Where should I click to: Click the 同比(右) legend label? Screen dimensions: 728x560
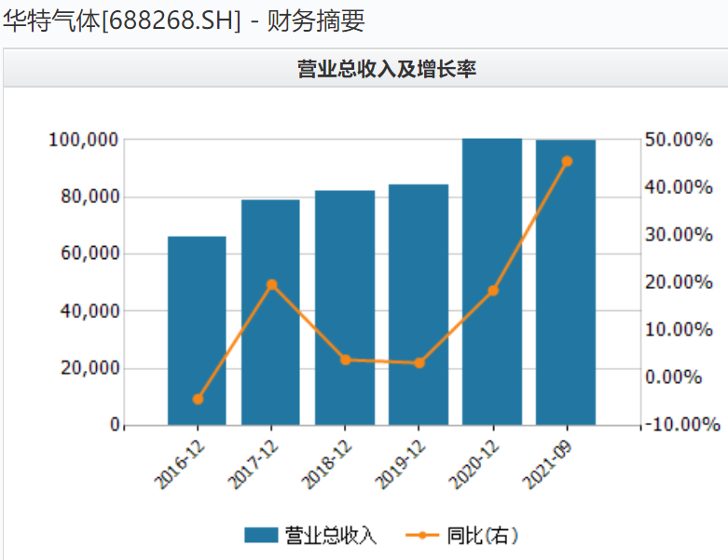point(483,536)
